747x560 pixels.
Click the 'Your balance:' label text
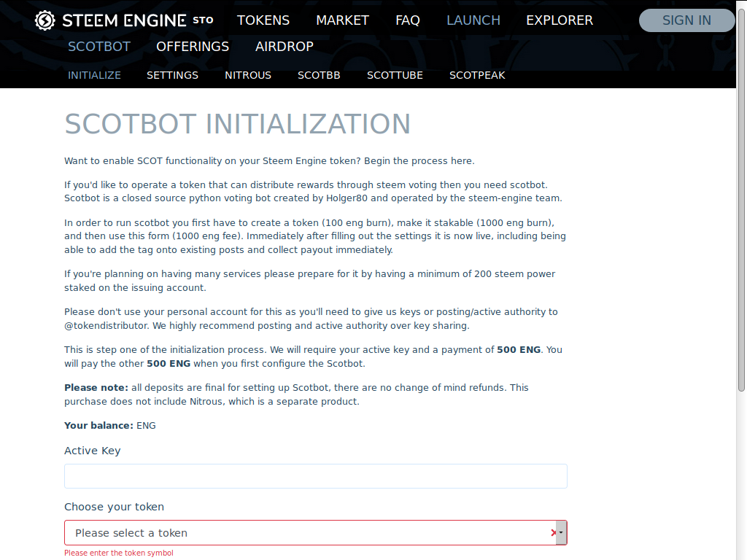[98, 426]
